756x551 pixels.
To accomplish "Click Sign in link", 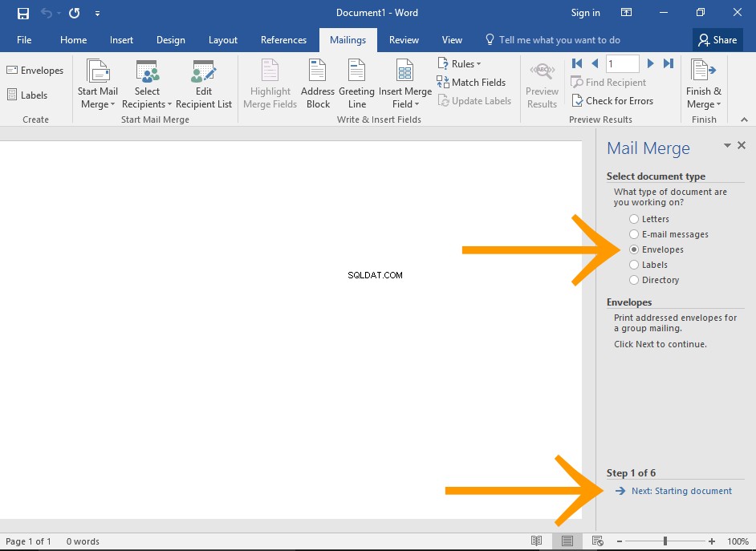I will (x=585, y=13).
